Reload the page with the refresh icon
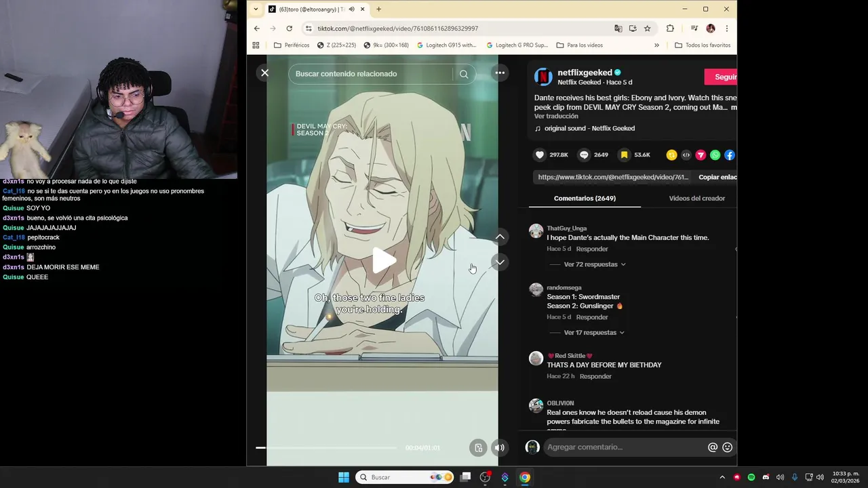The image size is (868, 488). click(289, 28)
